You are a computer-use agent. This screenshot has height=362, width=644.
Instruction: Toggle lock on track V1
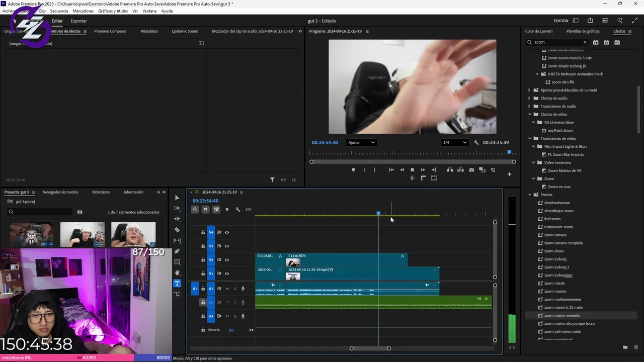(x=203, y=274)
